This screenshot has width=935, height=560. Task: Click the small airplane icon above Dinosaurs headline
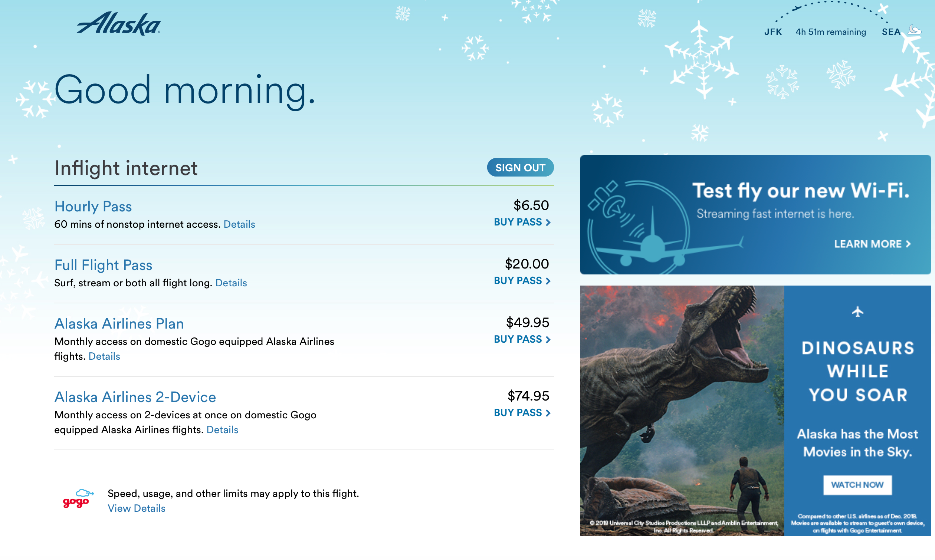(857, 312)
